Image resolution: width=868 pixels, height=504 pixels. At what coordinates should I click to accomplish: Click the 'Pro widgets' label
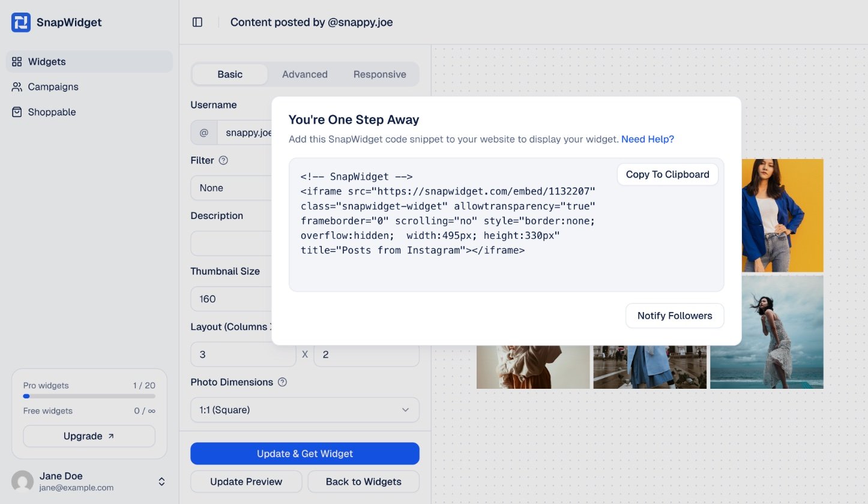coord(46,386)
